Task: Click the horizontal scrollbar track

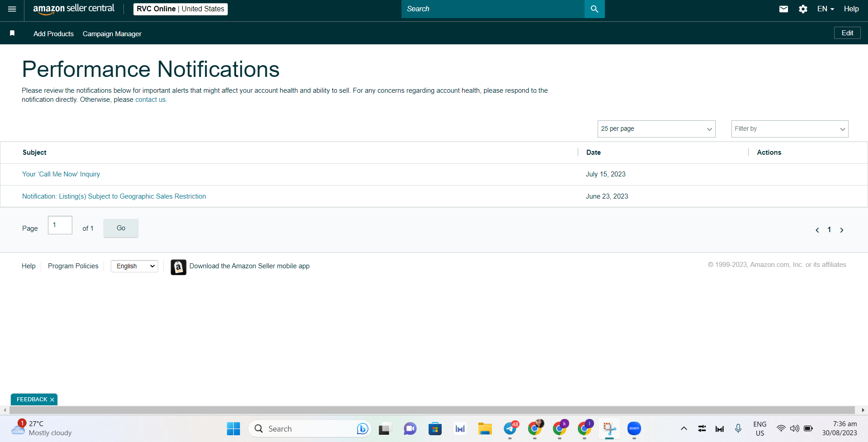Action: [x=432, y=410]
